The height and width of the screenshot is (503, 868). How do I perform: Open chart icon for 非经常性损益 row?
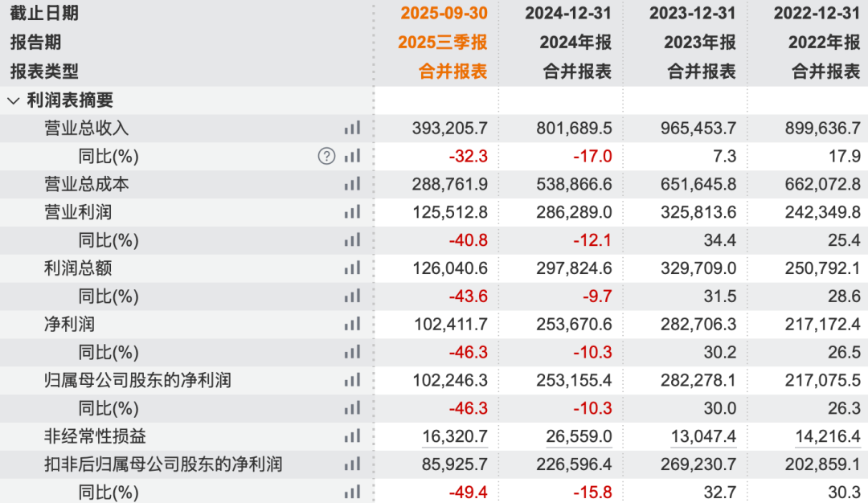pos(352,436)
